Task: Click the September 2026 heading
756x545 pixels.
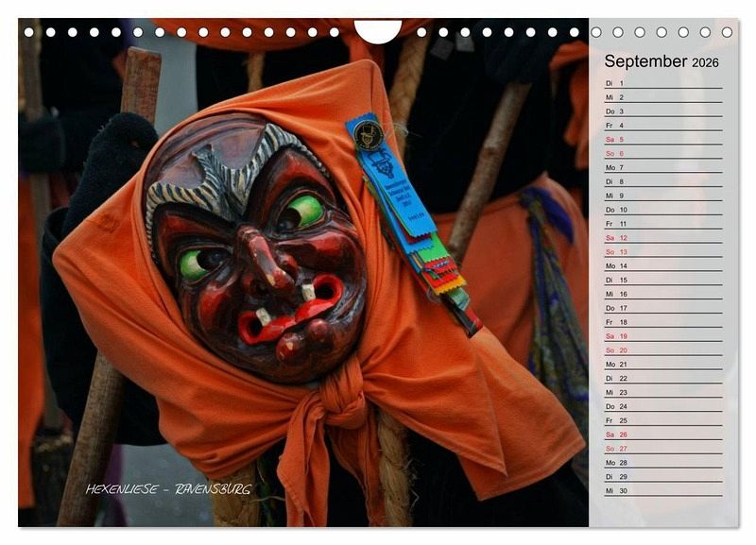Action: pyautogui.click(x=661, y=61)
